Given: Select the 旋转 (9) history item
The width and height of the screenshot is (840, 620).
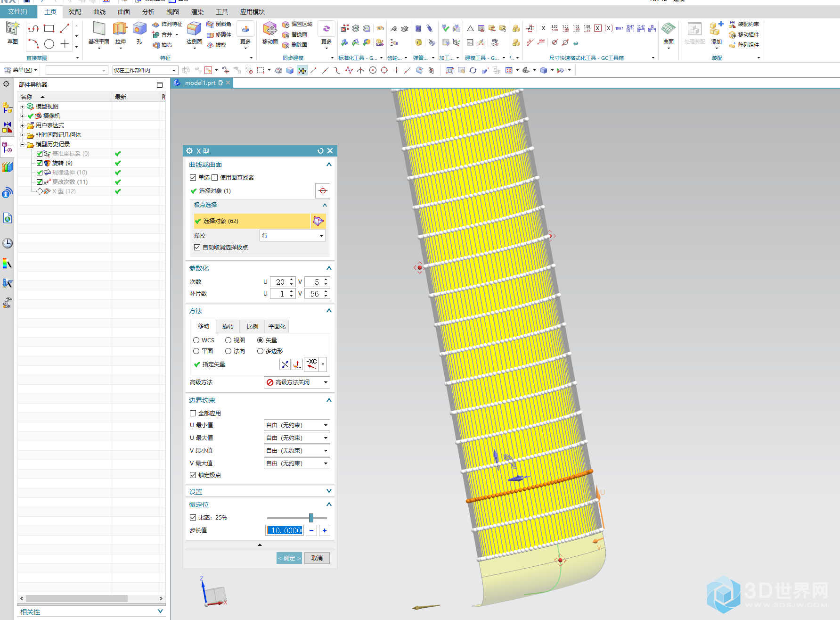Looking at the screenshot, I should 62,163.
